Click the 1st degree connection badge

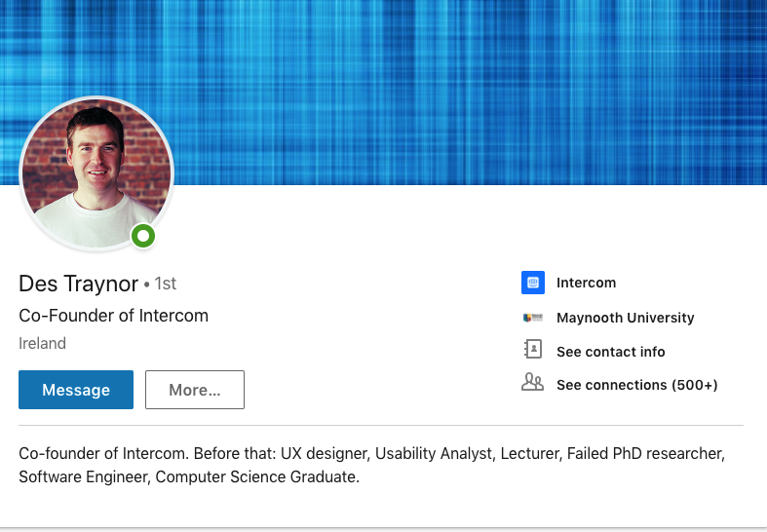[x=166, y=284]
